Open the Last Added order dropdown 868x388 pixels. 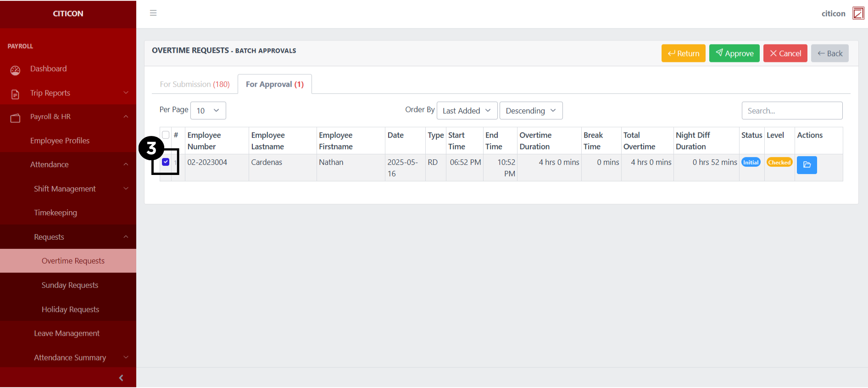[467, 111]
